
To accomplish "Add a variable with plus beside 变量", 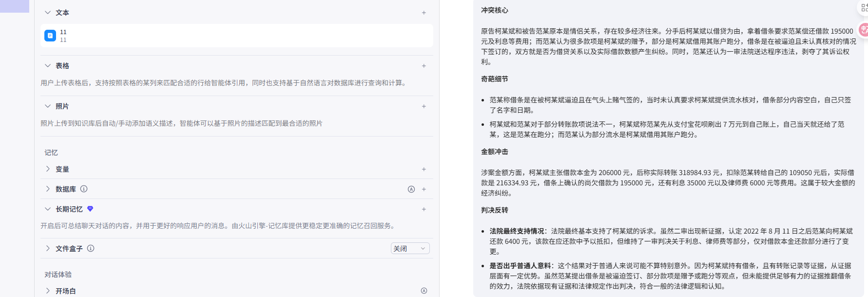I will pyautogui.click(x=424, y=169).
